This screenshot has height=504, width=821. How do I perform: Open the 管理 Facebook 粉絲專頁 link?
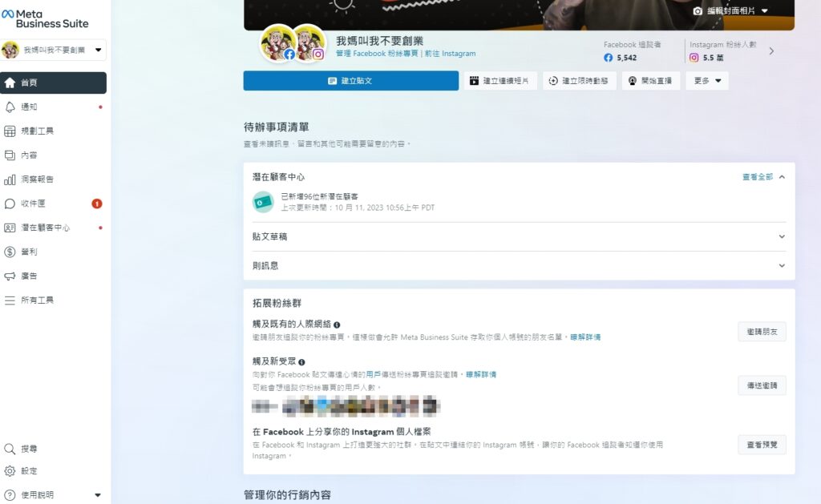(377, 54)
